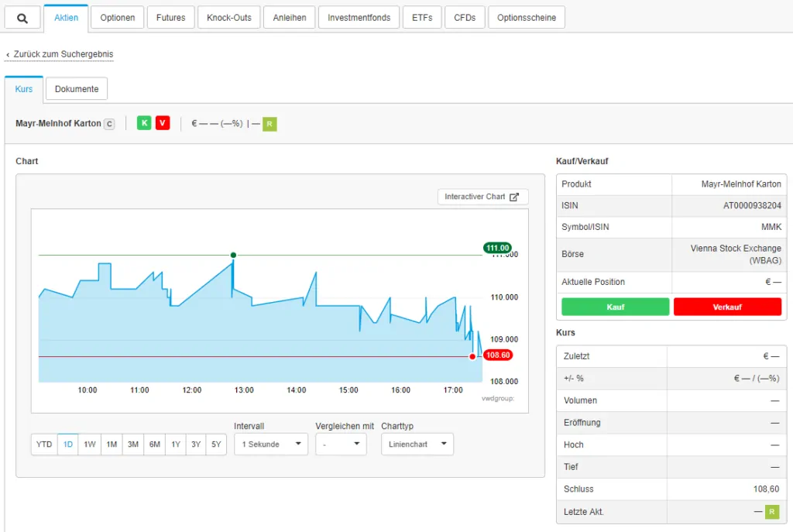Screen dimensions: 793x532
Task: Click the R badge in header quote line
Action: click(269, 124)
